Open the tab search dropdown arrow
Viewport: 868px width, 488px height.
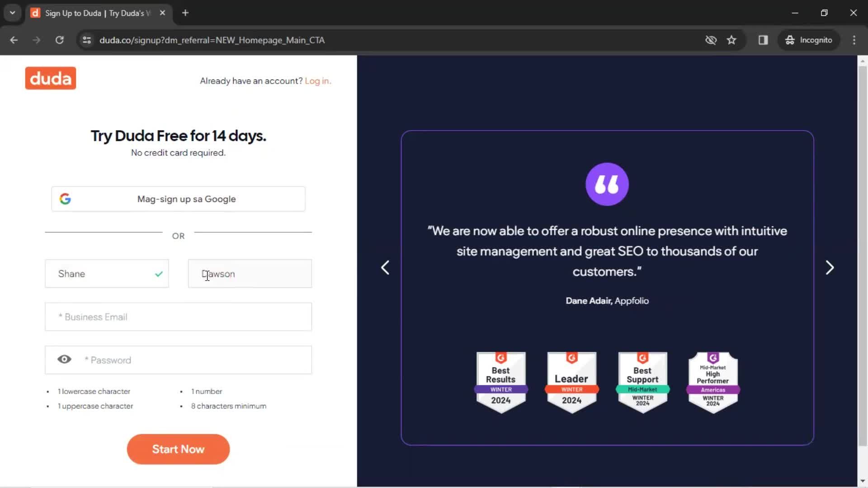click(x=13, y=13)
